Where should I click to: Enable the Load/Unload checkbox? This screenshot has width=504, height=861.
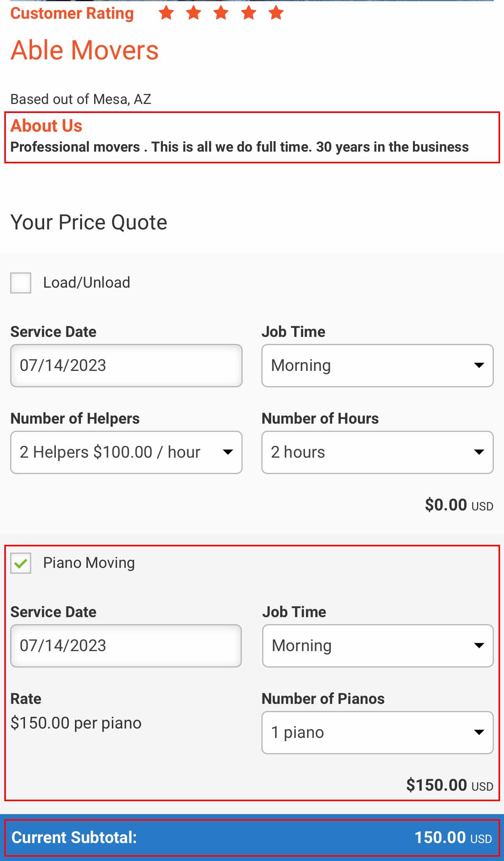pyautogui.click(x=21, y=283)
